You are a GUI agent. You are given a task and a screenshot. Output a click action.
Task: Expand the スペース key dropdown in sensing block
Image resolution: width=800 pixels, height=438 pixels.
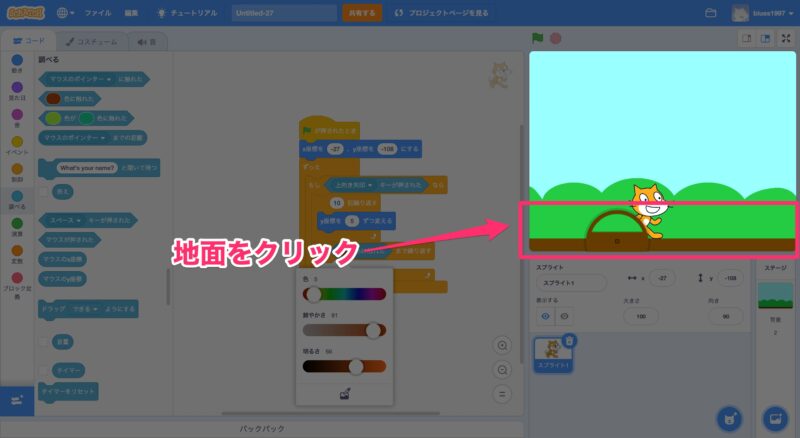82,219
